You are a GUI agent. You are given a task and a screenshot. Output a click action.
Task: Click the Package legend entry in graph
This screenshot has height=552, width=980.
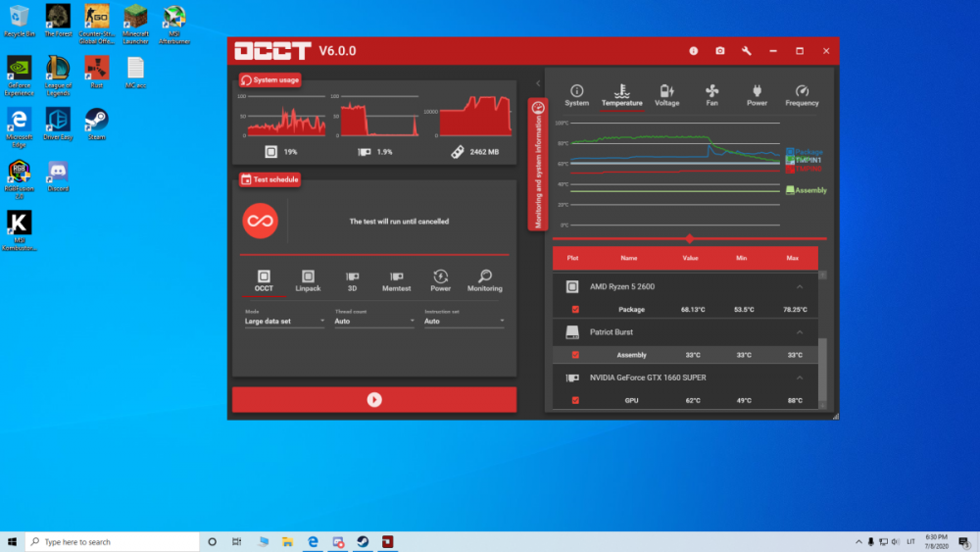click(805, 152)
